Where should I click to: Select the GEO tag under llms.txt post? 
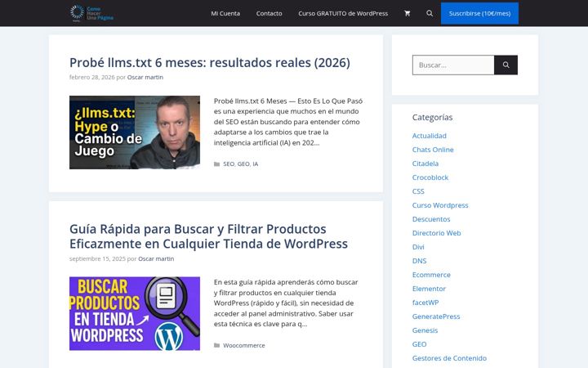(x=243, y=164)
